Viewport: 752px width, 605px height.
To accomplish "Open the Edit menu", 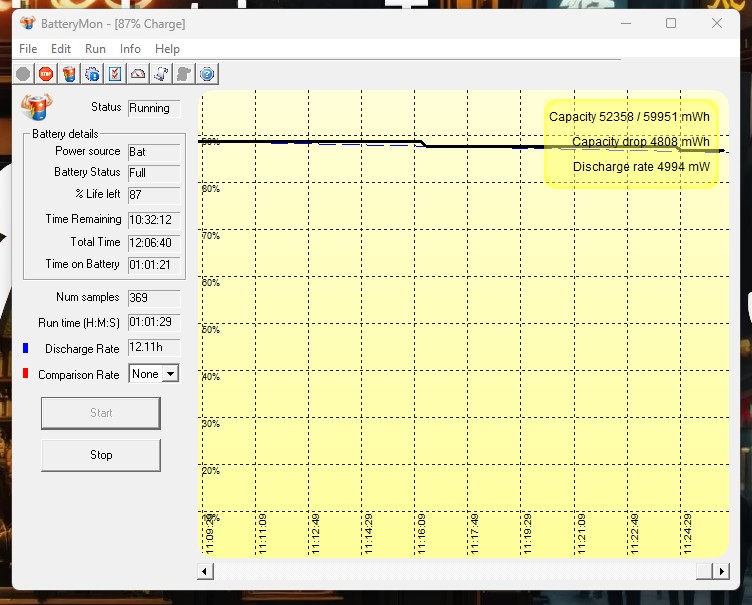I will [x=61, y=49].
